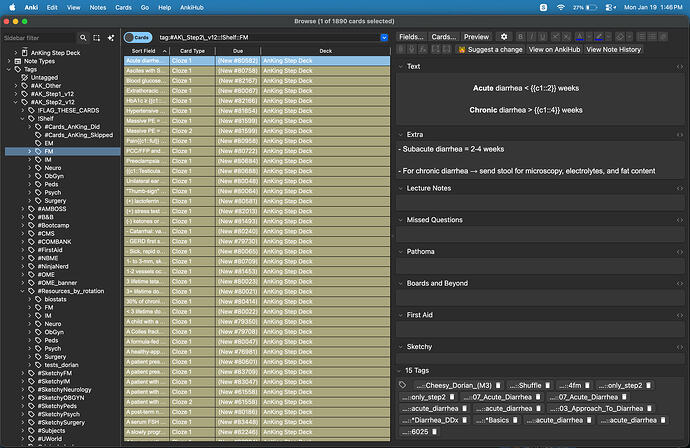This screenshot has width=690, height=448.
Task: Click the record audio microphone icon
Action: coord(412,49)
